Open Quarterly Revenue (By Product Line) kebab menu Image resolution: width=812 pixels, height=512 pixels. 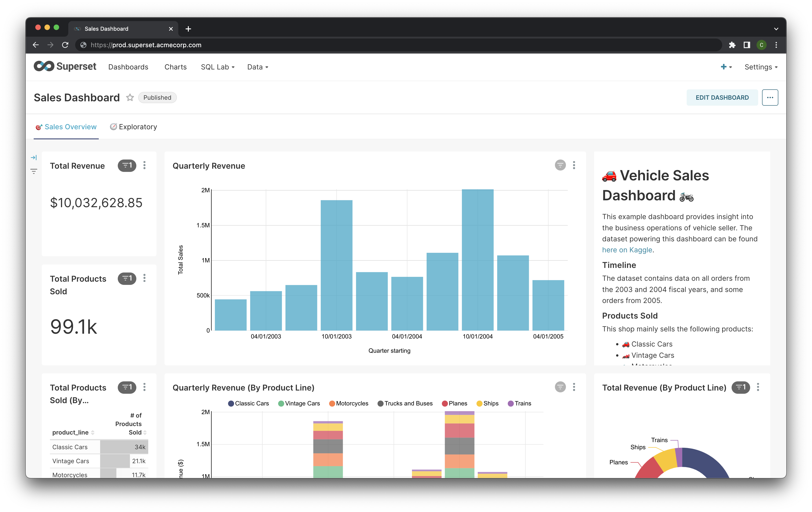tap(574, 387)
